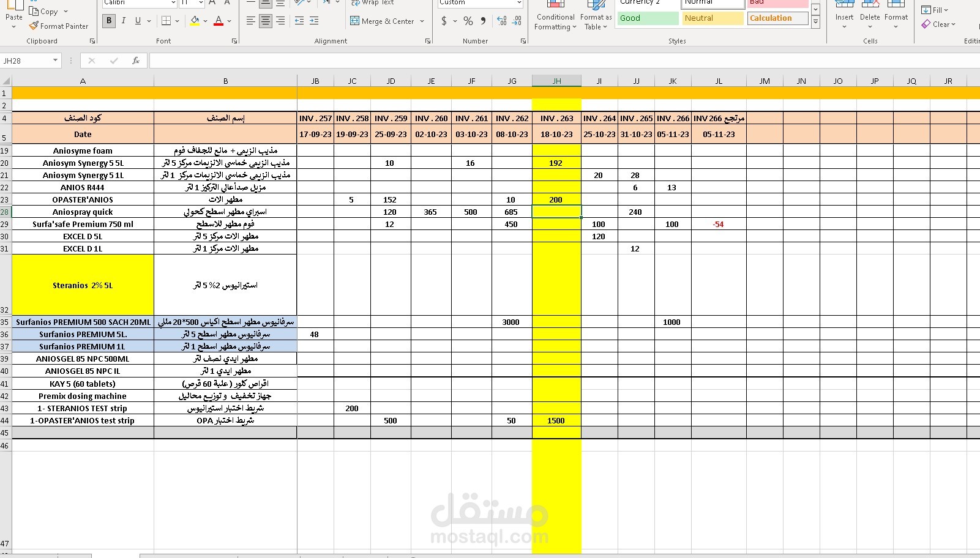The height and width of the screenshot is (558, 980).
Task: Click the Format cells button
Action: 896,13
